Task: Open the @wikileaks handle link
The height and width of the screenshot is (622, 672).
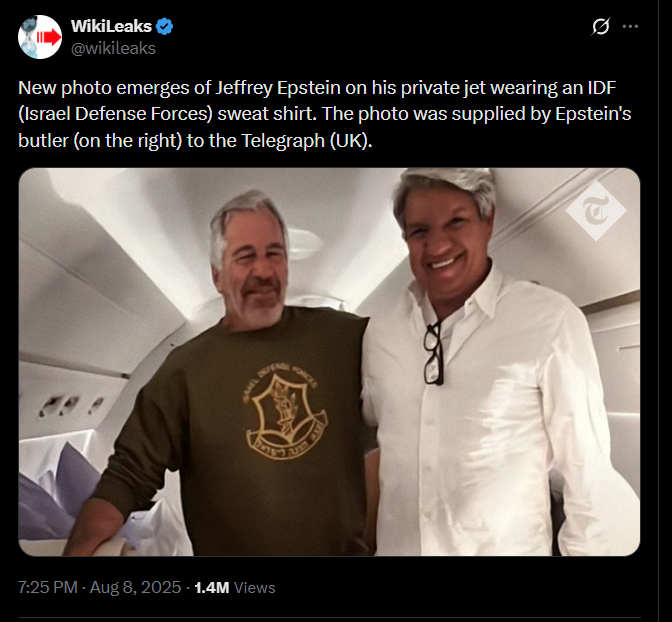Action: 113,48
